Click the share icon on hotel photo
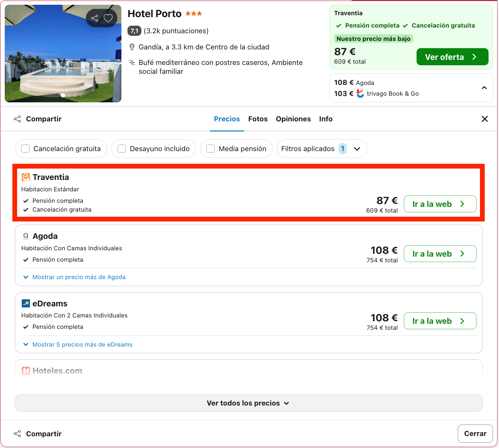Screen dimensions: 499x448 pos(94,18)
